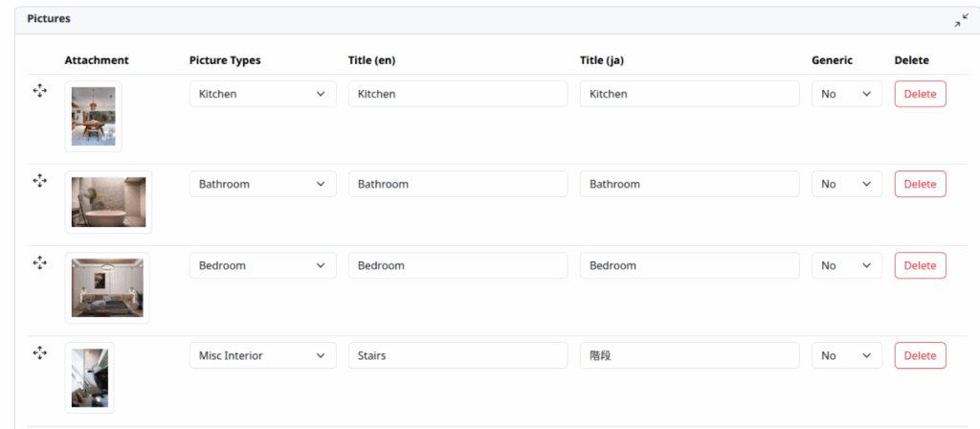The width and height of the screenshot is (980, 429).
Task: Open the Kitchen picture type dropdown
Action: click(x=262, y=94)
